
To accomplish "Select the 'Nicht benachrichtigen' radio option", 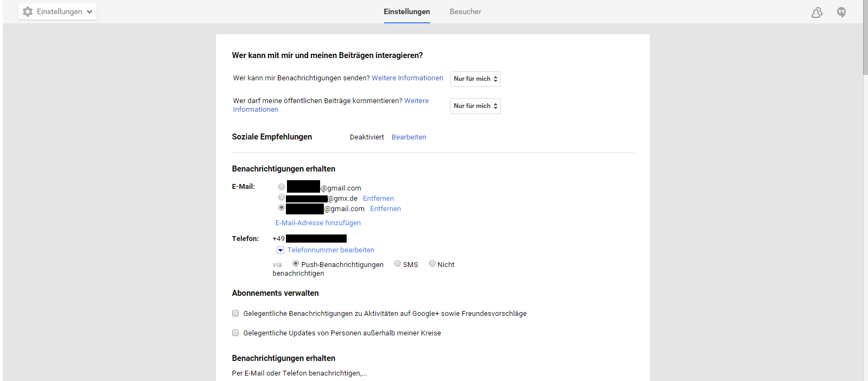I will [432, 264].
